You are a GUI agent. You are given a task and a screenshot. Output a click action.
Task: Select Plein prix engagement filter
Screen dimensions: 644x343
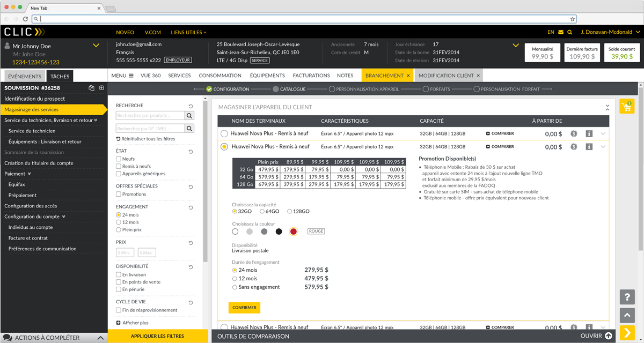119,230
